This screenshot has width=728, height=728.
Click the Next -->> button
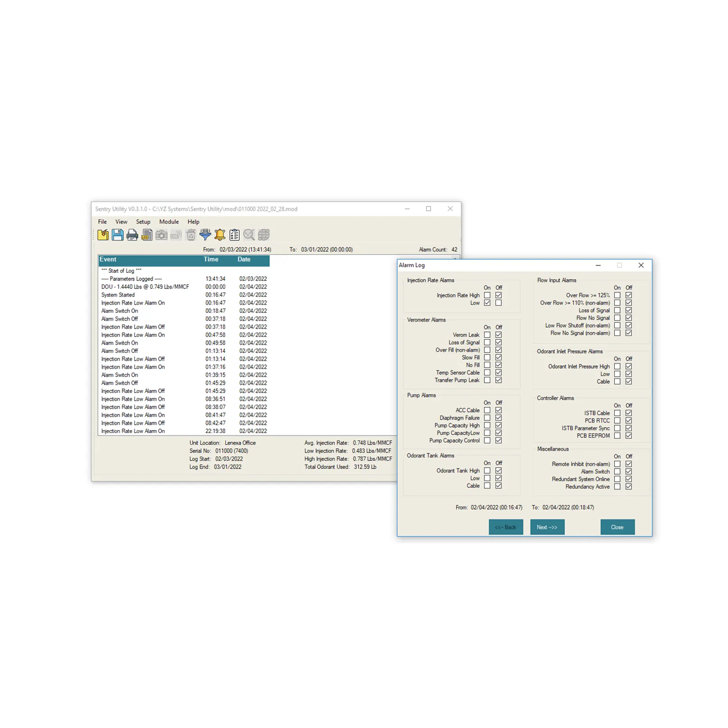(547, 527)
